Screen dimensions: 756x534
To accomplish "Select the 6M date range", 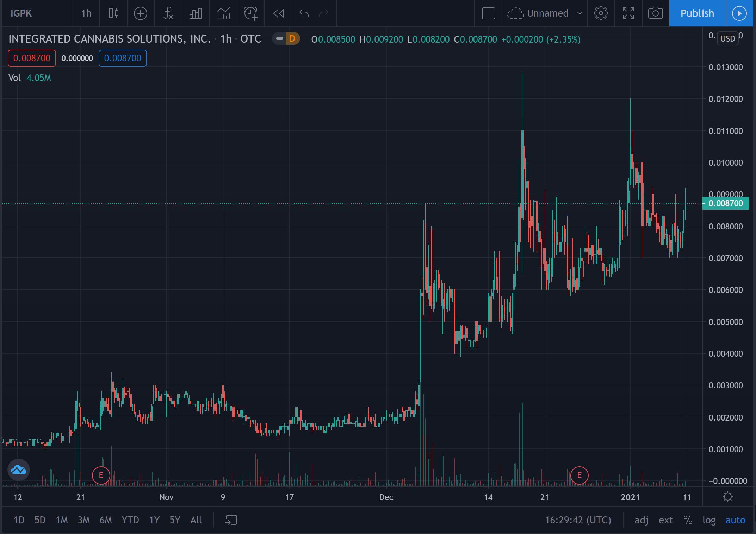I will tap(106, 520).
